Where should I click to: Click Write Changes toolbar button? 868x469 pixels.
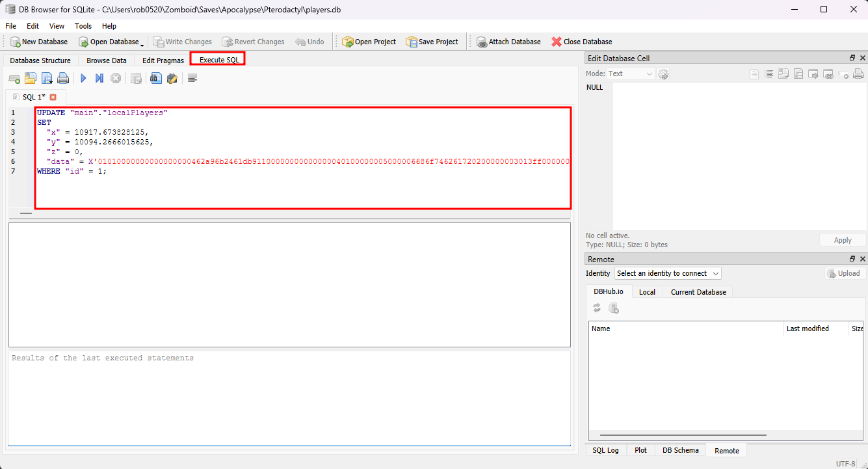[x=183, y=42]
